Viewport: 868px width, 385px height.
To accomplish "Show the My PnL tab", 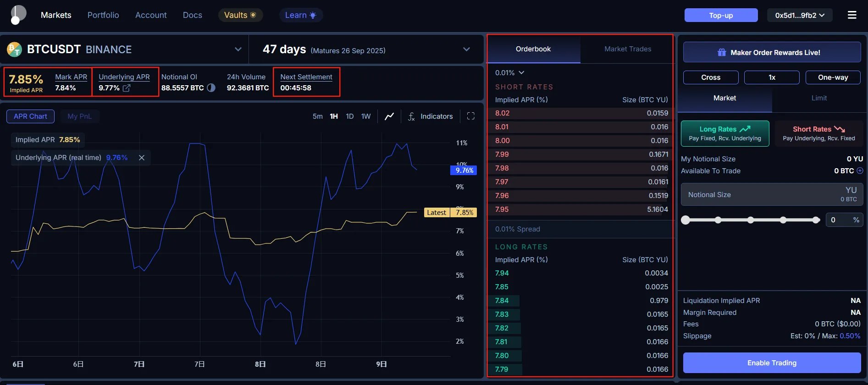I will point(79,116).
